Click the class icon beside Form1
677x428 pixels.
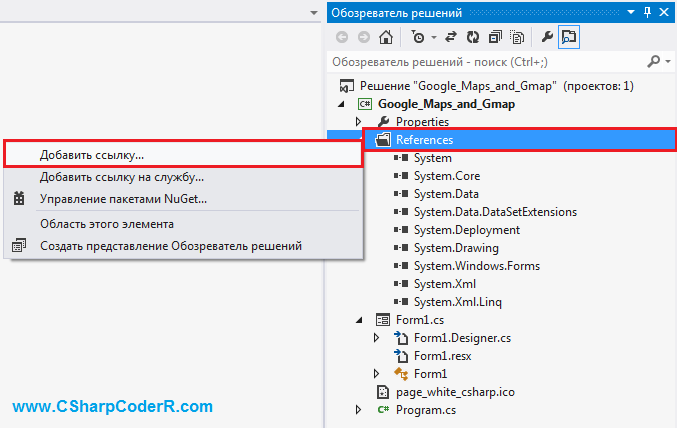pyautogui.click(x=401, y=374)
